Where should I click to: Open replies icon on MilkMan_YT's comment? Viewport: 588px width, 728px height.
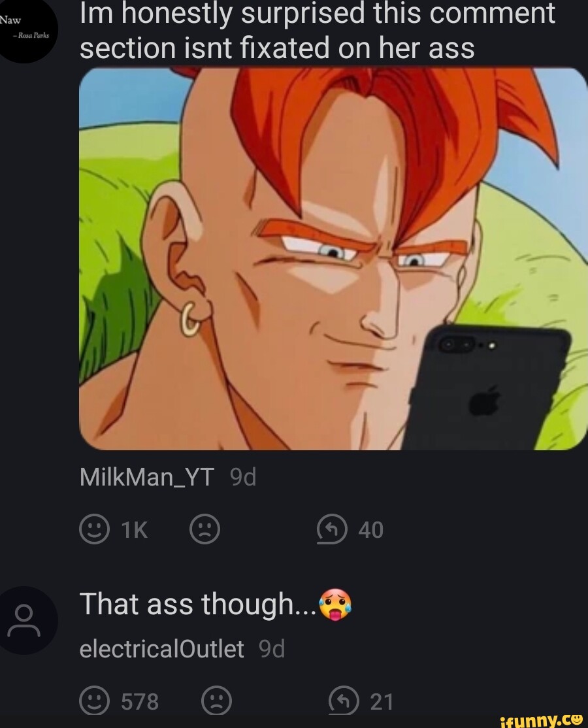pyautogui.click(x=333, y=529)
